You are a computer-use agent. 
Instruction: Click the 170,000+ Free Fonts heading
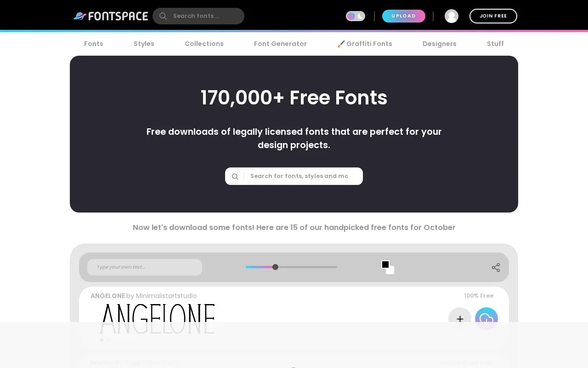294,98
